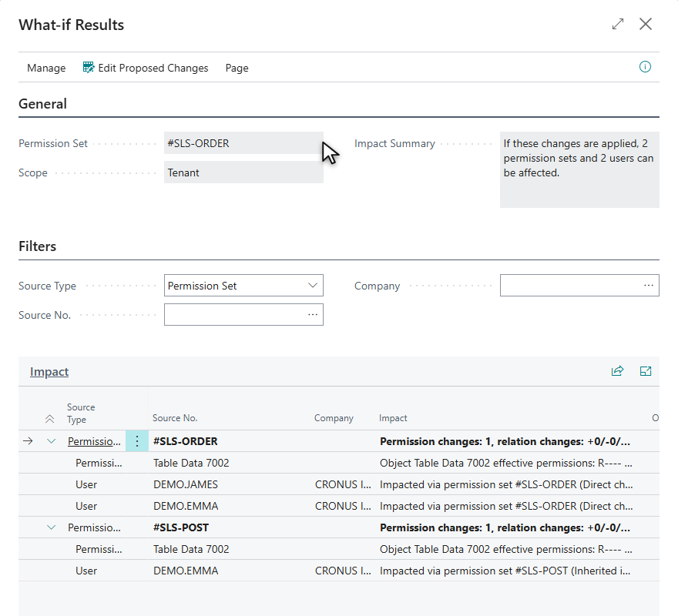Viewport: 678px width, 616px height.
Task: Select DEMO.EMMA row under #SLS-ORDER
Action: point(338,506)
